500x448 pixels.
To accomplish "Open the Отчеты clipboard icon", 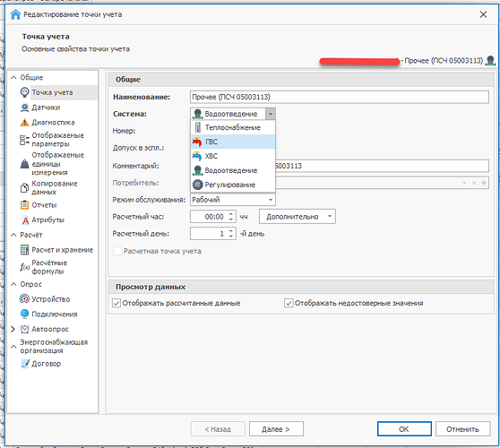I will (x=24, y=204).
